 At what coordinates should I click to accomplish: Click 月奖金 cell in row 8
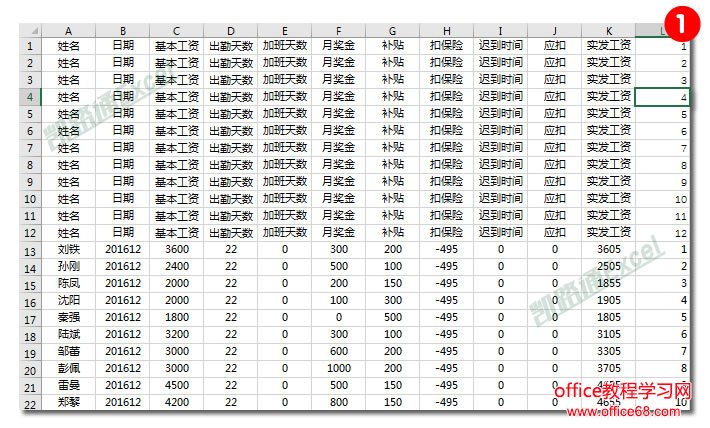[339, 165]
